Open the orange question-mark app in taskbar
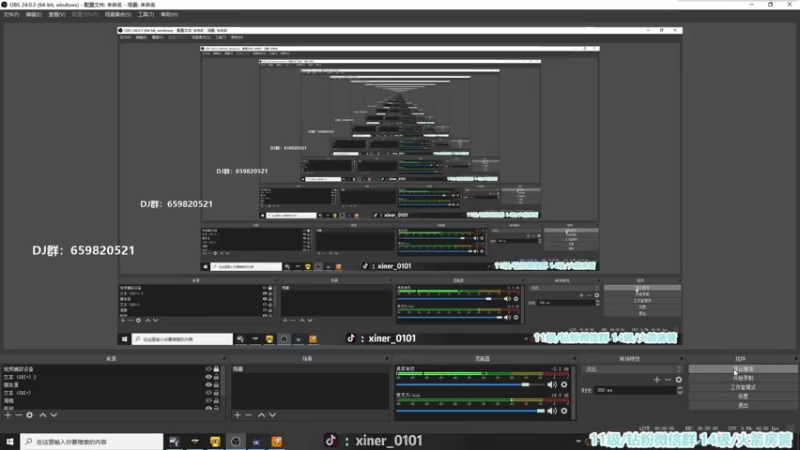The image size is (800, 450). point(277,441)
